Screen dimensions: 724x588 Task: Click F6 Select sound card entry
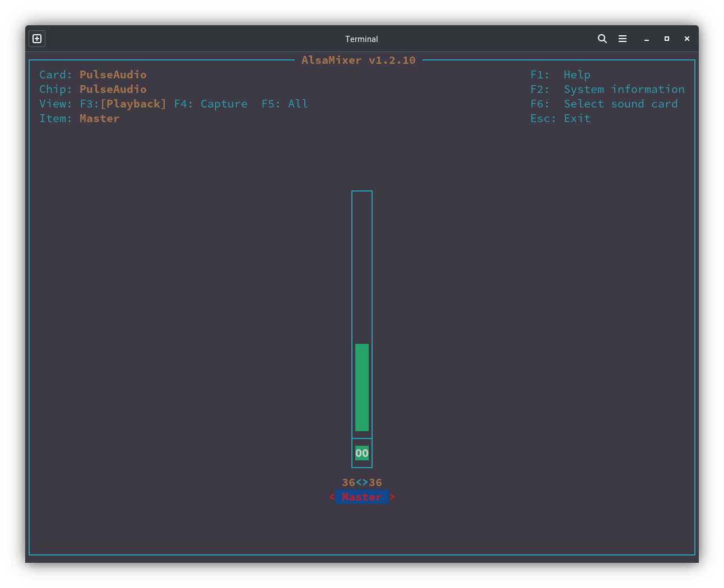604,104
